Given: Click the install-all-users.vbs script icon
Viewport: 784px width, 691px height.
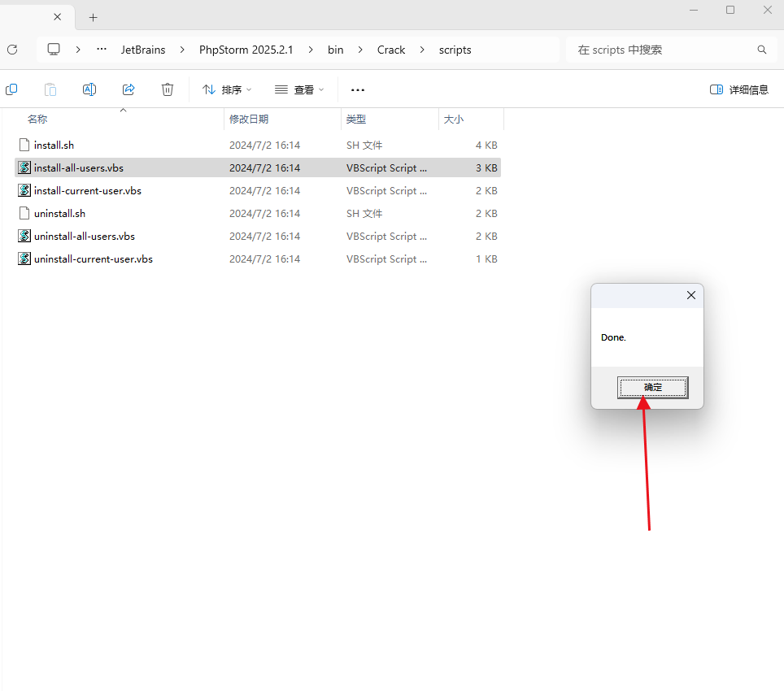Looking at the screenshot, I should [24, 167].
